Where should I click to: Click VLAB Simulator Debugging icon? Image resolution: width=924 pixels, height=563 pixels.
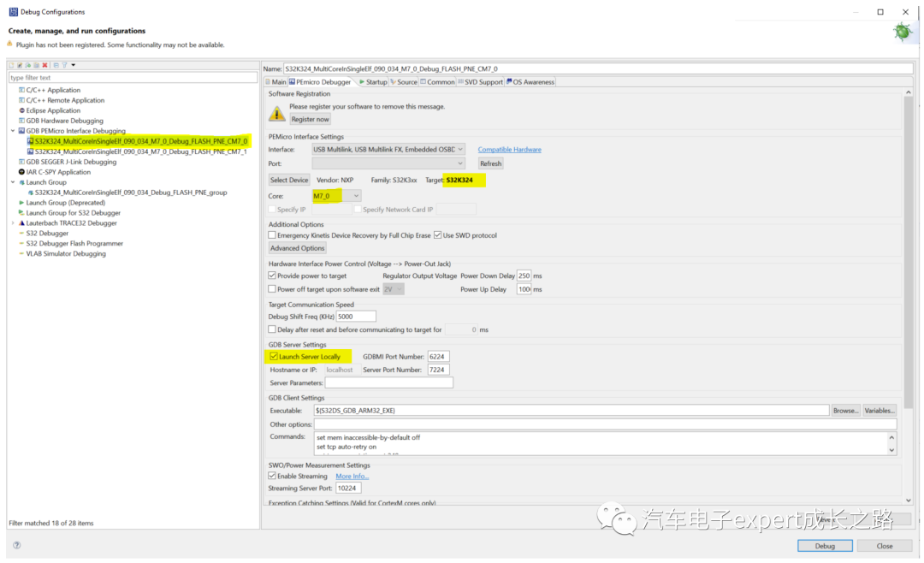[x=21, y=253]
